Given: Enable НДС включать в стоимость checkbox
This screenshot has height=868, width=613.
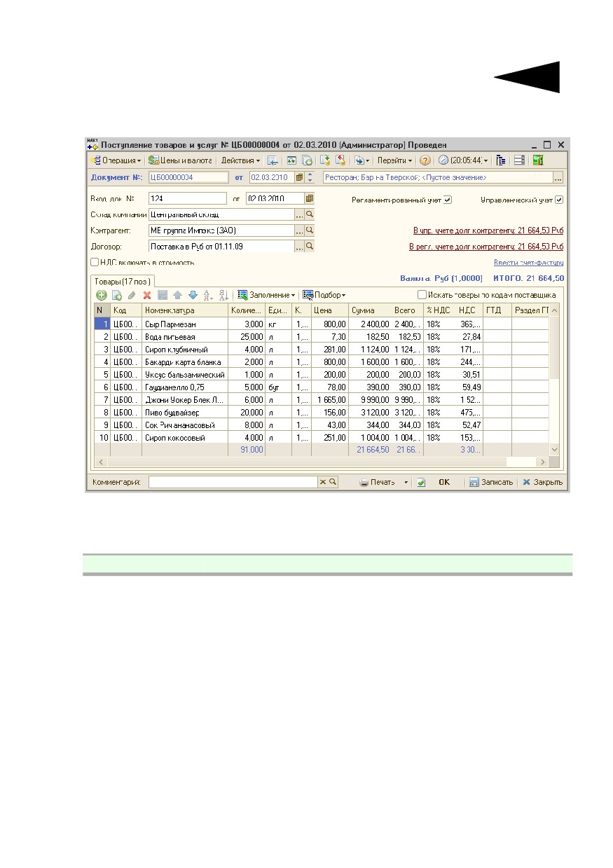Looking at the screenshot, I should click(x=94, y=262).
